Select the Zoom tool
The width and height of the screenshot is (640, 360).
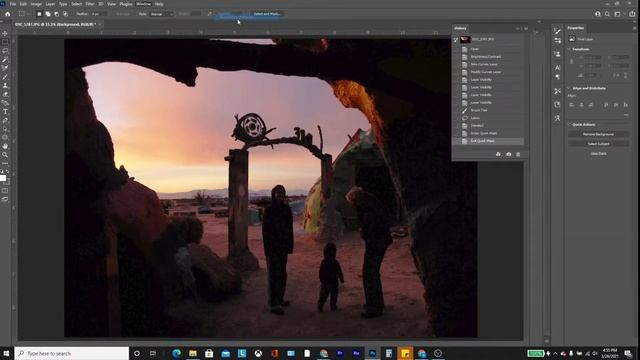[5, 155]
